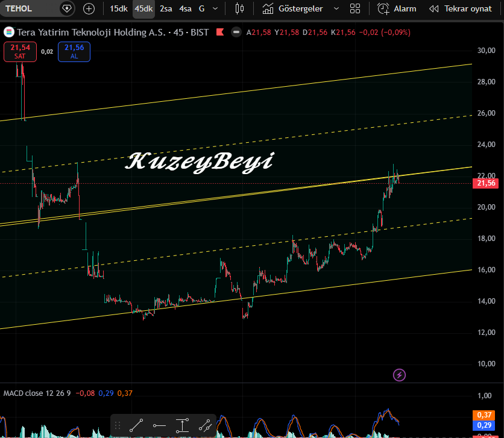Collapse the symbol legend with the minus toggle
Viewport: 504px width, 438px height.
(x=236, y=32)
